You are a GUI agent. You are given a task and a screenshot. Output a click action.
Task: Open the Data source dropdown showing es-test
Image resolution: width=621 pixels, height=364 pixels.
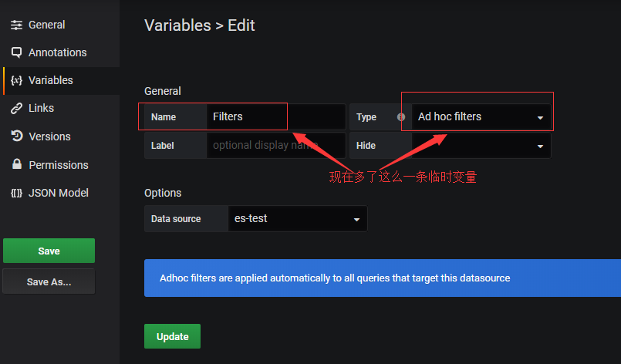point(297,218)
